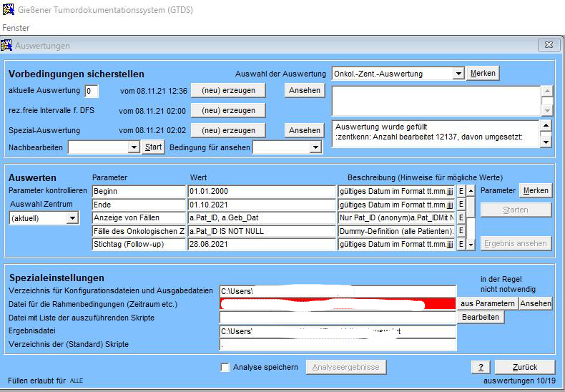Open the Fenster menu
The height and width of the screenshot is (392, 565).
[x=16, y=28]
